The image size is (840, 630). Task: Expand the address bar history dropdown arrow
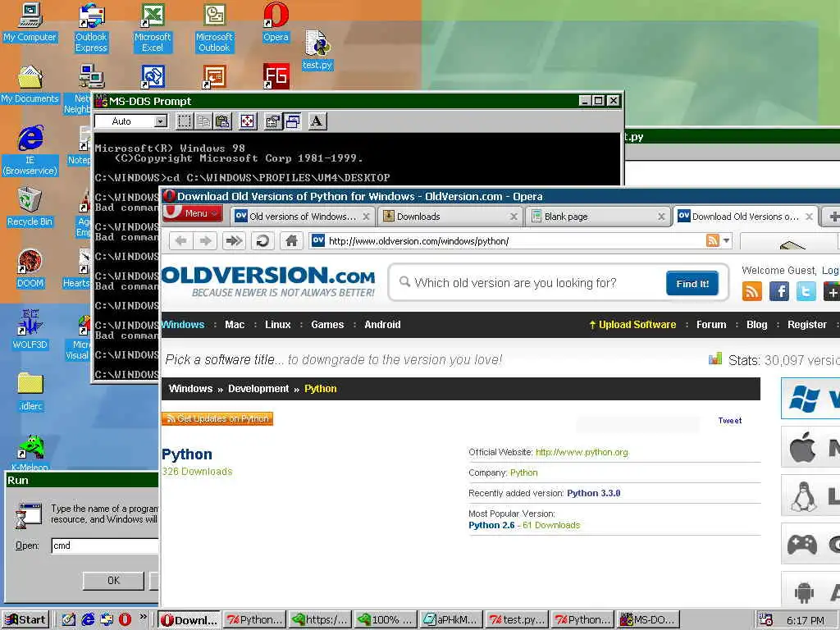(x=727, y=240)
